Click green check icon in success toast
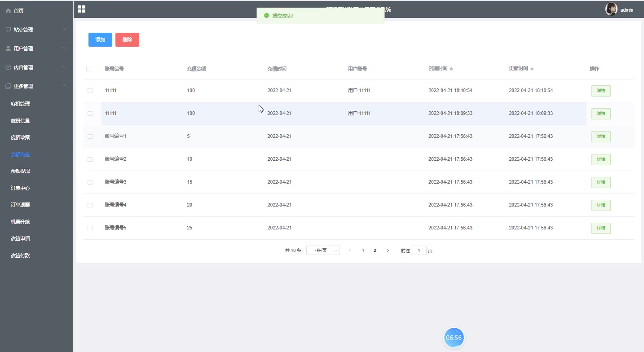Image resolution: width=644 pixels, height=352 pixels. click(266, 16)
